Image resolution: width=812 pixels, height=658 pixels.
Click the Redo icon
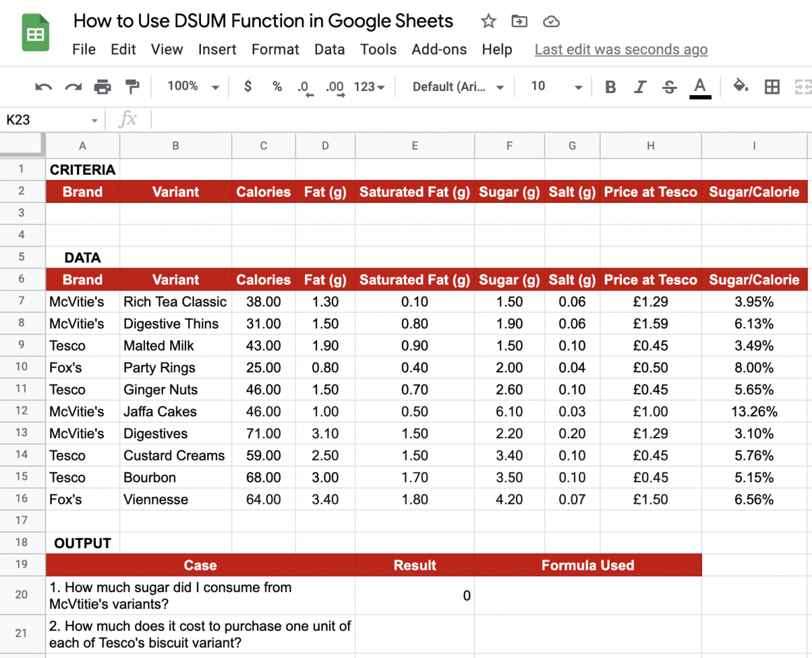72,86
